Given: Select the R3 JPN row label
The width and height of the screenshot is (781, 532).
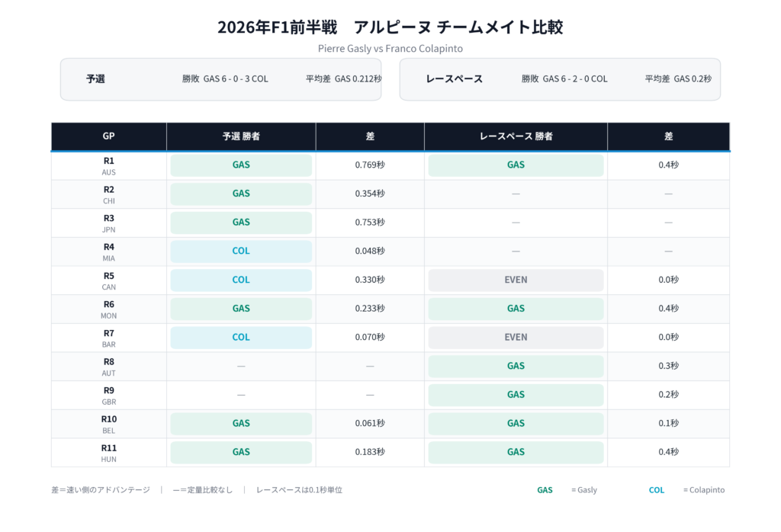Looking at the screenshot, I should (108, 223).
